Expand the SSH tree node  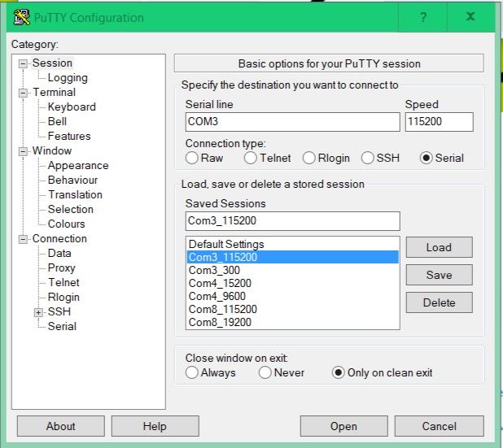tap(38, 312)
